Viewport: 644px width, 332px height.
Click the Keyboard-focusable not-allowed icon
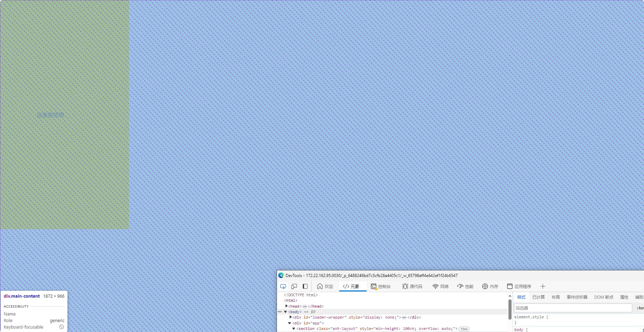click(x=62, y=327)
